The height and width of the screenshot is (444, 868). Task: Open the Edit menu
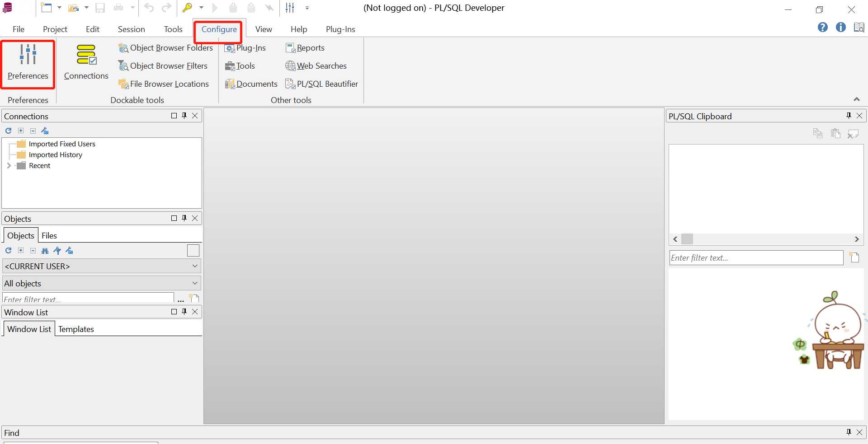click(x=93, y=29)
